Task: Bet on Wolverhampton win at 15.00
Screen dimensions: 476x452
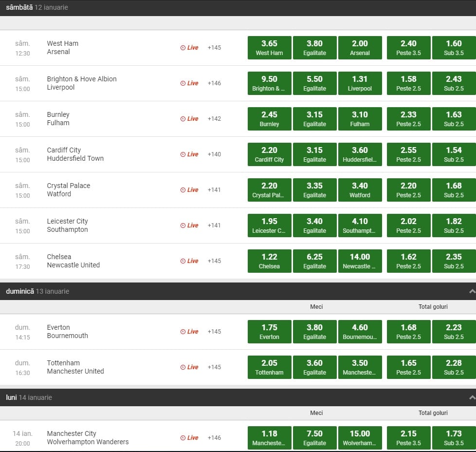Action: coord(360,438)
